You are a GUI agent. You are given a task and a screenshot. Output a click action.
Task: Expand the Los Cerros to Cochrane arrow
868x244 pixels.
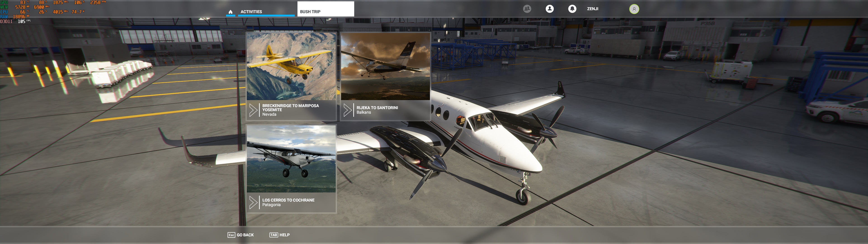click(253, 203)
